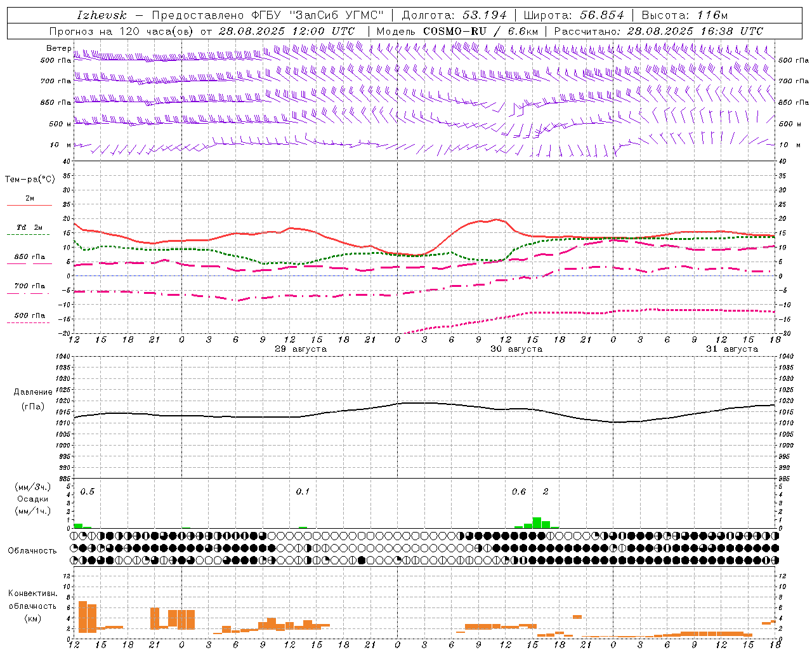Select the model name COSMO-RU
This screenshot has height=650, width=812.
tap(455, 31)
